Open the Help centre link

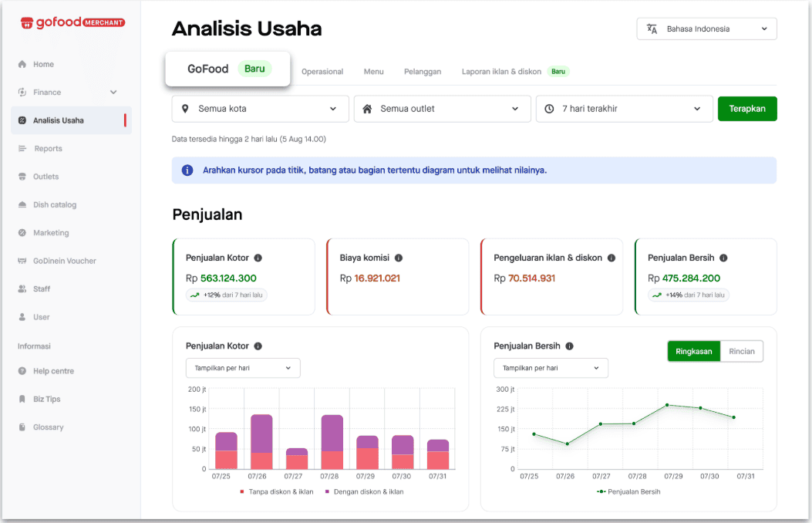tap(53, 371)
